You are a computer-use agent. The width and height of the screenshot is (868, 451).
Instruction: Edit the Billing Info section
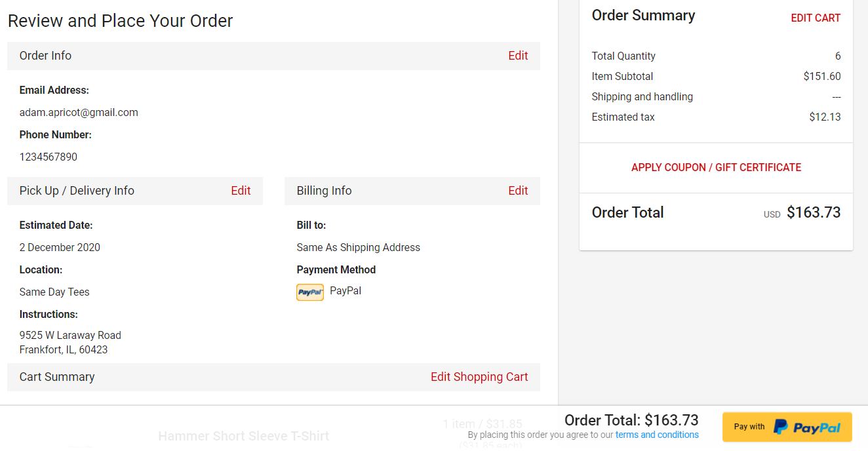point(518,191)
